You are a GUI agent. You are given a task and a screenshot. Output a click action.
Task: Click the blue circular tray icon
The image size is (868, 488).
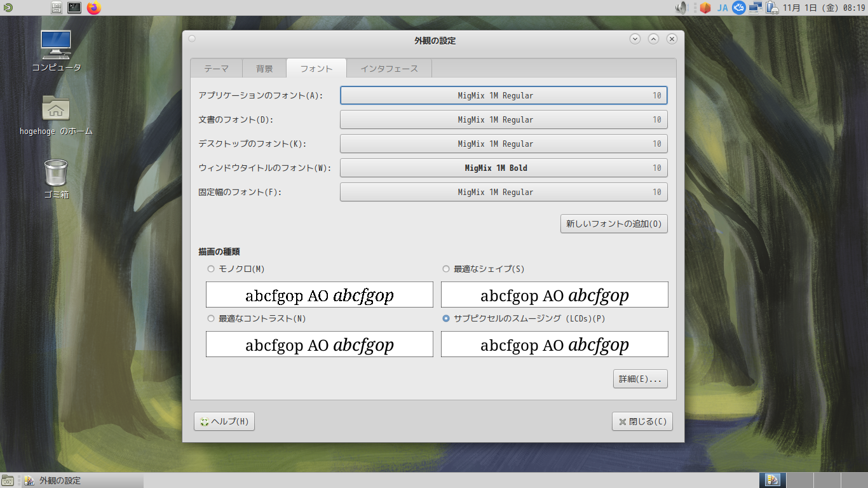pyautogui.click(x=738, y=8)
